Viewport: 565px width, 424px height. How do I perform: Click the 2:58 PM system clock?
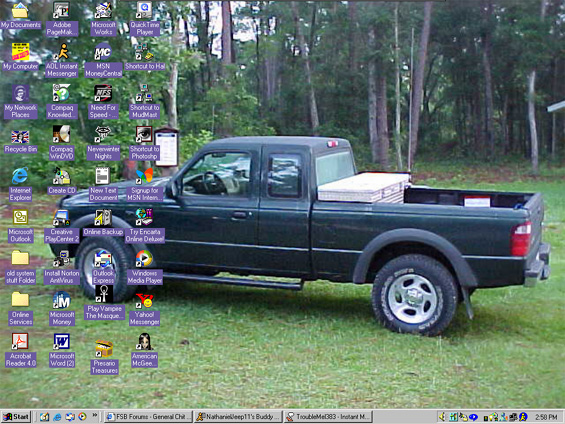(x=546, y=417)
